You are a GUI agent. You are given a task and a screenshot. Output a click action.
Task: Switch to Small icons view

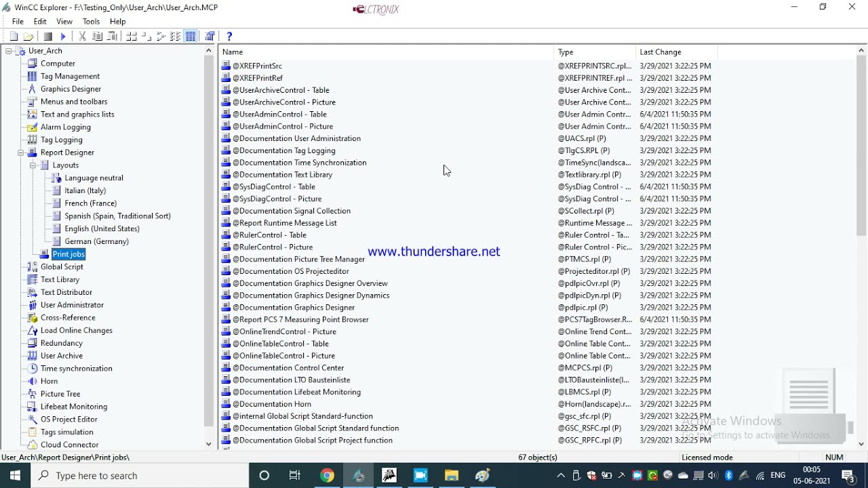(146, 37)
